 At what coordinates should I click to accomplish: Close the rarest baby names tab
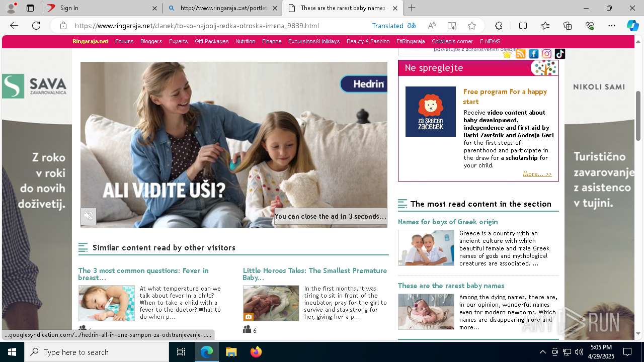coord(395,8)
